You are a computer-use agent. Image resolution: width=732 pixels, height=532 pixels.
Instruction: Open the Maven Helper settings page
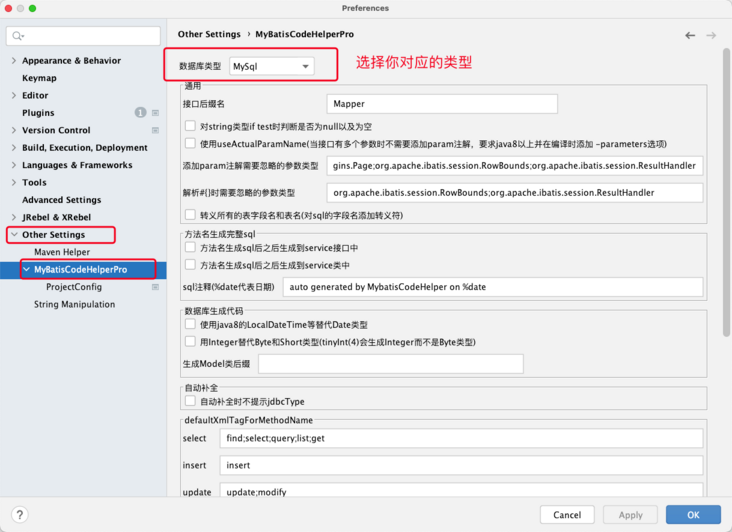(62, 252)
